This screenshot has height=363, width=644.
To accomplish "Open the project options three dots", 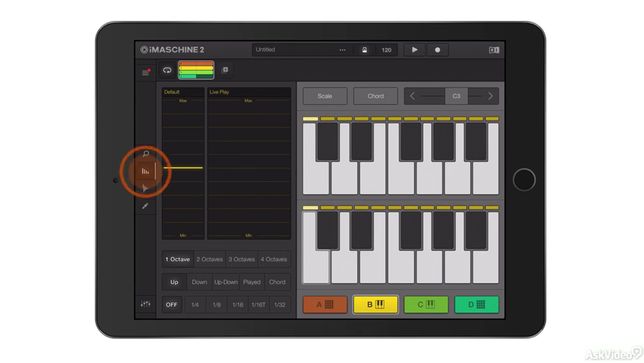I will 342,50.
